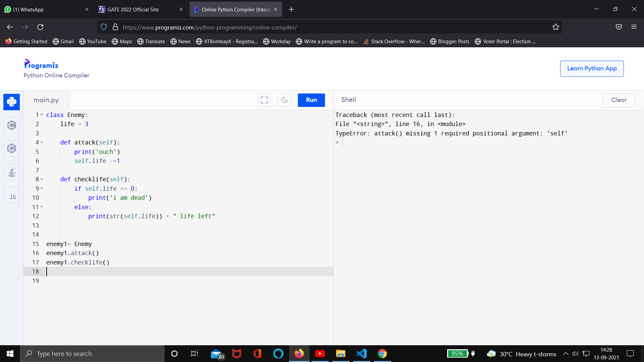This screenshot has width=644, height=362.
Task: Open Firefox application menu
Action: tap(634, 27)
